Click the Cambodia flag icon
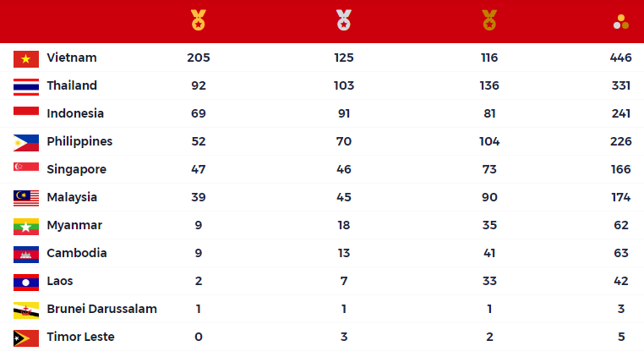The height and width of the screenshot is (357, 644). (26, 255)
